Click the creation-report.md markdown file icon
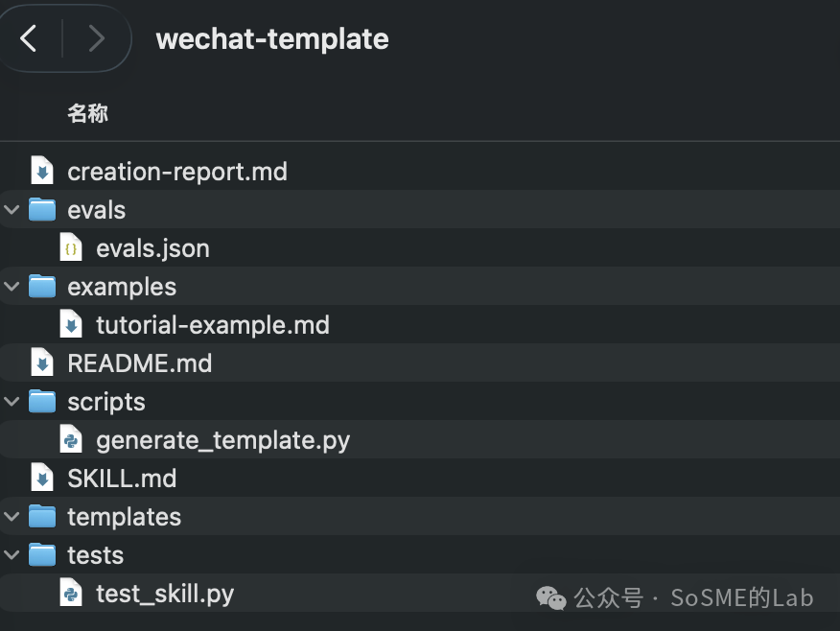840x631 pixels. (x=42, y=172)
